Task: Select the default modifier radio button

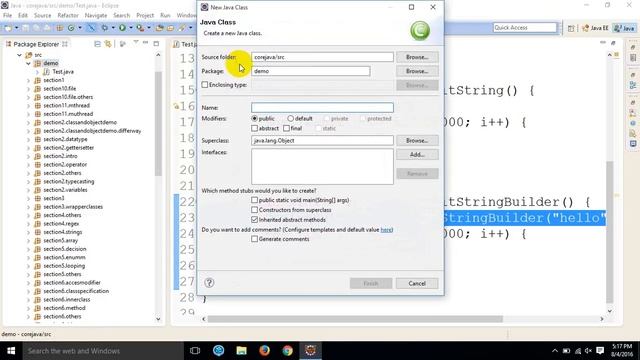Action: point(290,118)
